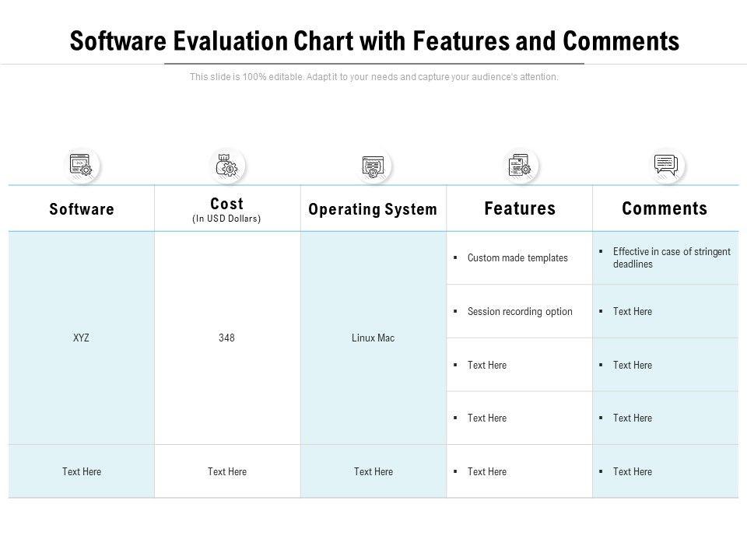Image resolution: width=747 pixels, height=560 pixels.
Task: Click the 348 cost value
Action: point(227,338)
